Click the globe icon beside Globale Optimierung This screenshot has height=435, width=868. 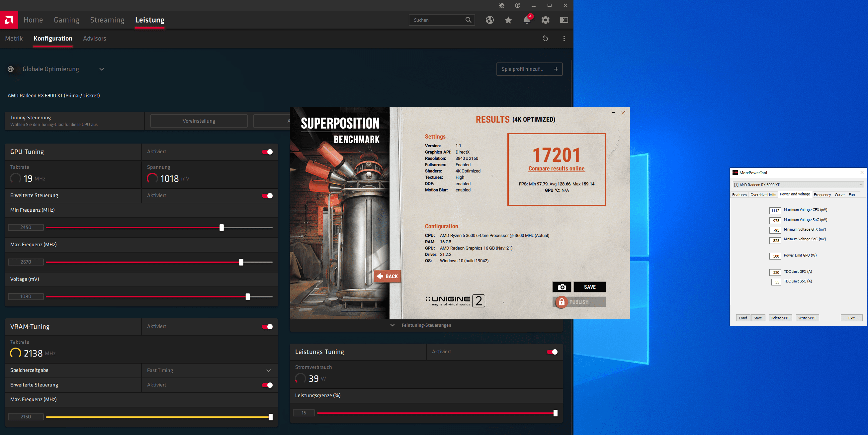point(11,69)
